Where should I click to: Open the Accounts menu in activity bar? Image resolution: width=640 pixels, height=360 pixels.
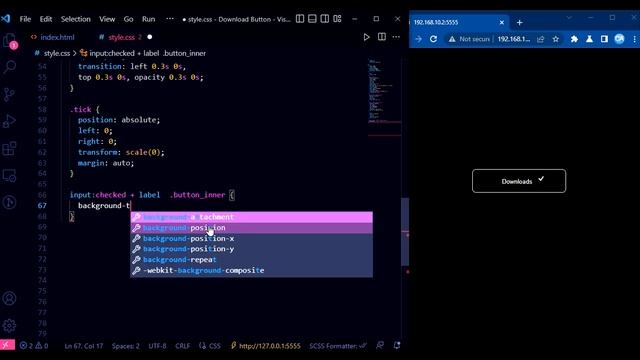(9, 298)
